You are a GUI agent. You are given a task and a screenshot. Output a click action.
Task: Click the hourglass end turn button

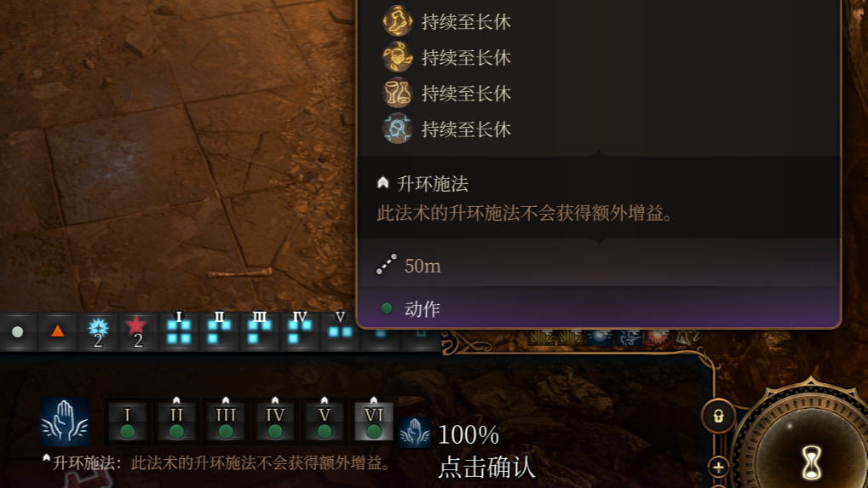tap(812, 462)
